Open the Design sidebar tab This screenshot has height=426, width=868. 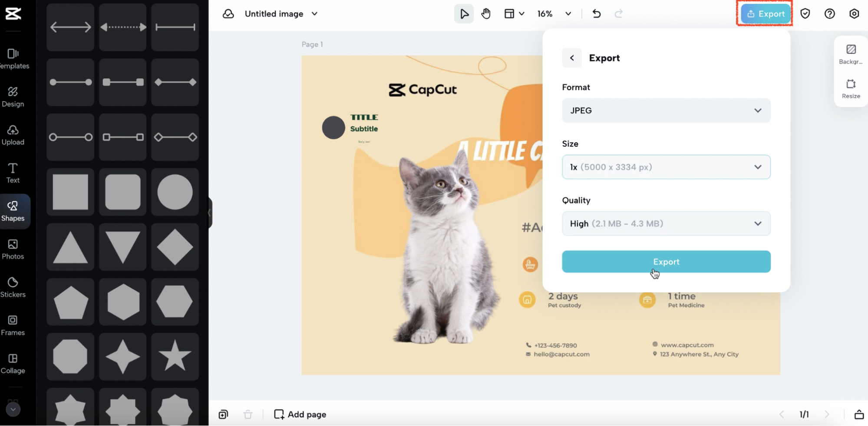pyautogui.click(x=13, y=97)
